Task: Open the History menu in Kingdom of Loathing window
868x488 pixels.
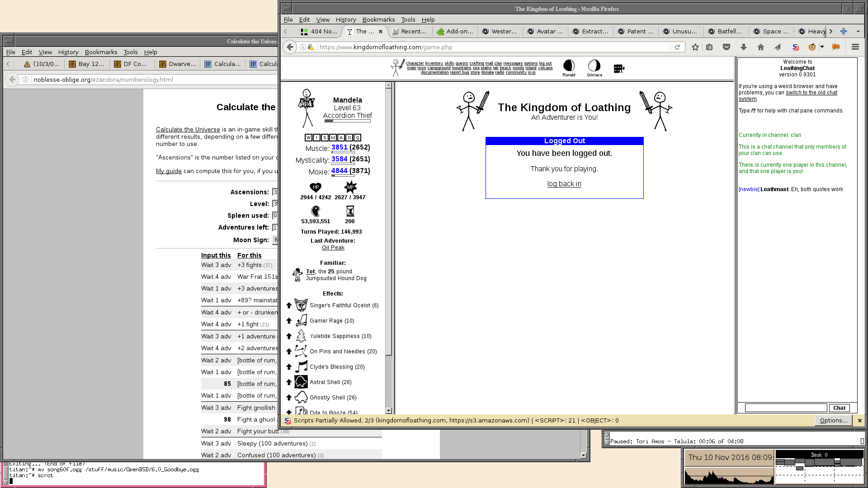Action: tap(346, 19)
